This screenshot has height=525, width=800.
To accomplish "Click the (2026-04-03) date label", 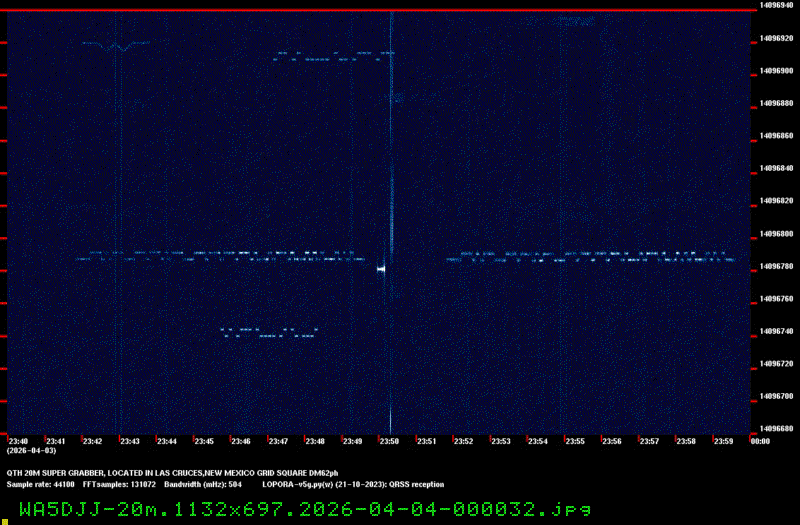I will (30, 451).
